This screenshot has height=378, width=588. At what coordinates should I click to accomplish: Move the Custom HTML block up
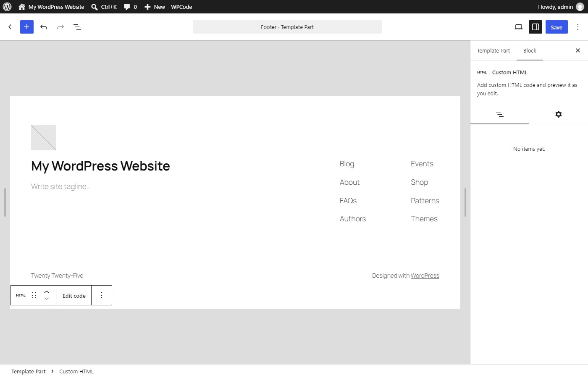47,292
